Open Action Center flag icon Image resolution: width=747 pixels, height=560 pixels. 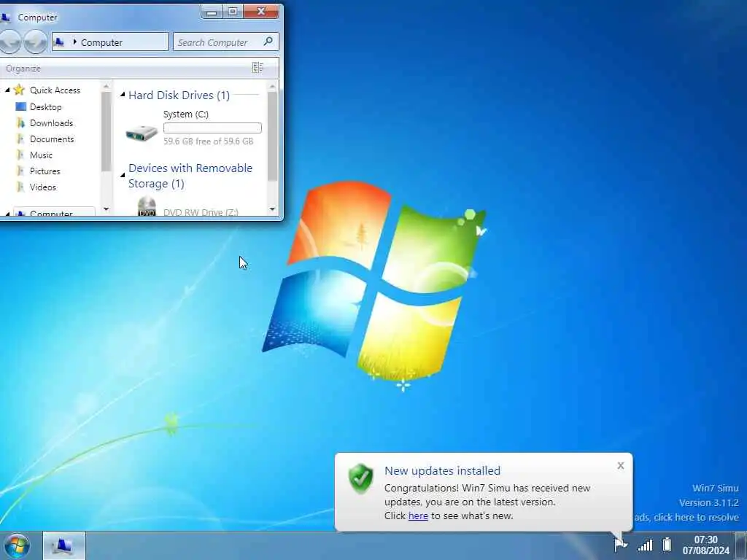pos(620,544)
